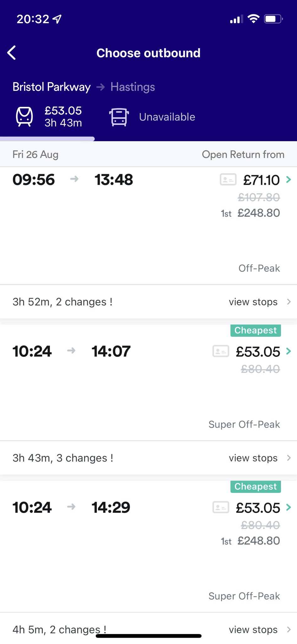Screen dimensions: 297x644
Task: Expand stops for 3h 52m journey
Action: click(259, 302)
